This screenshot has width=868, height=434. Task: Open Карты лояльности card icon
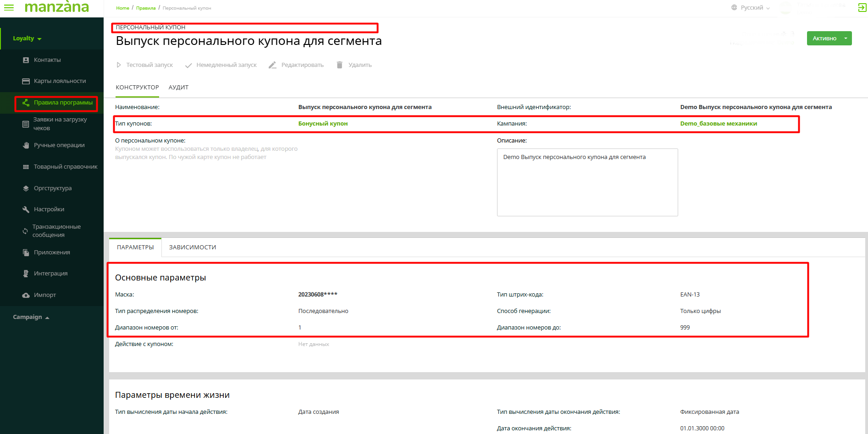[26, 81]
